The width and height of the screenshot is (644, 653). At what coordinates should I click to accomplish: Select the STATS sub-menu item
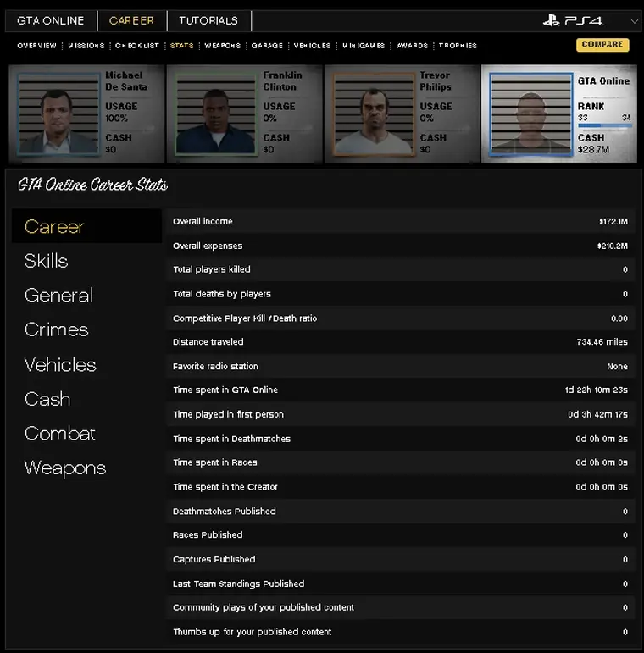181,46
